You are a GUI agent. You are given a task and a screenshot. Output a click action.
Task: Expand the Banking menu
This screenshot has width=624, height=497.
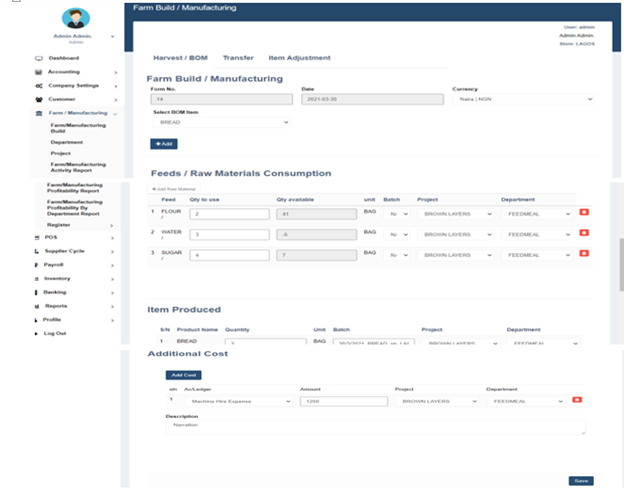[112, 293]
